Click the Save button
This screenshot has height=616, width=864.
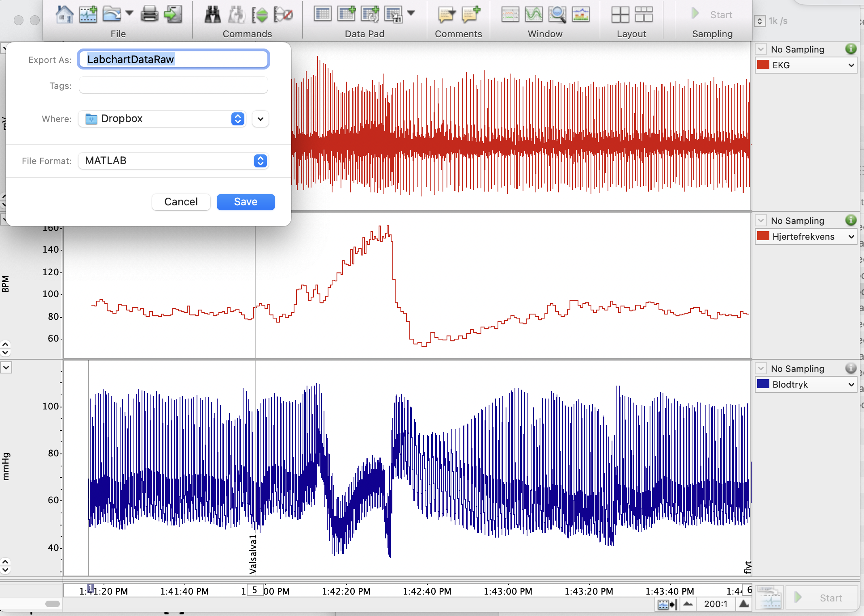246,202
